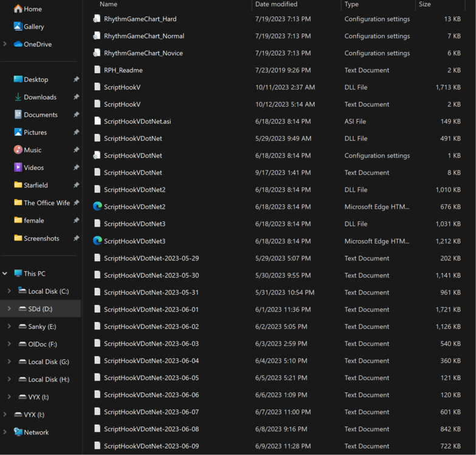This screenshot has height=455, width=476.
Task: Open the Starfield pinned folder
Action: click(x=31, y=185)
